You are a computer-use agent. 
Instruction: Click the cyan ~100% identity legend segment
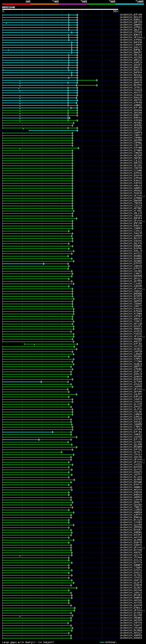click(x=130, y=4)
